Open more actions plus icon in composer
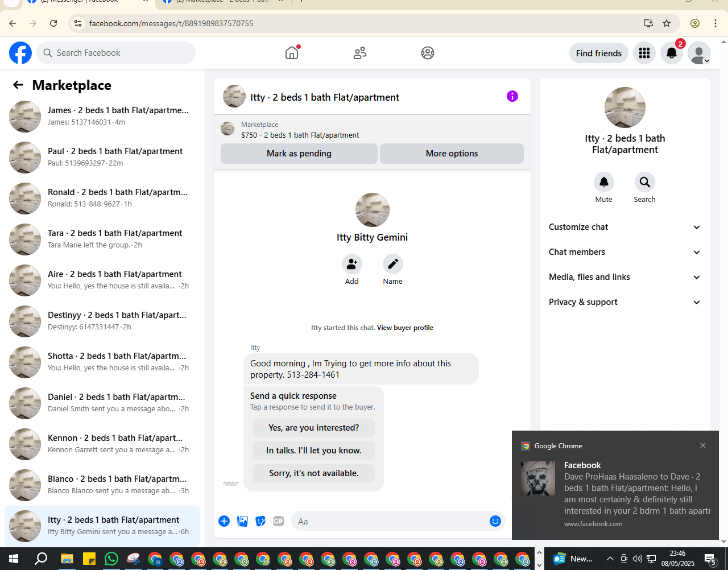Screen dimensions: 728x570 coord(224,521)
